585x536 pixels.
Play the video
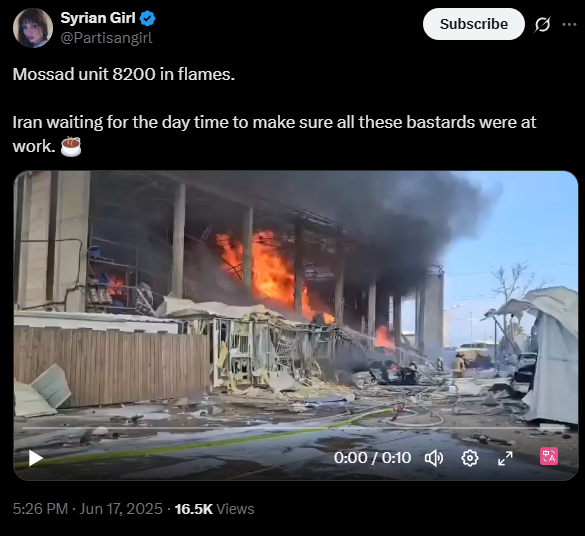pyautogui.click(x=36, y=458)
